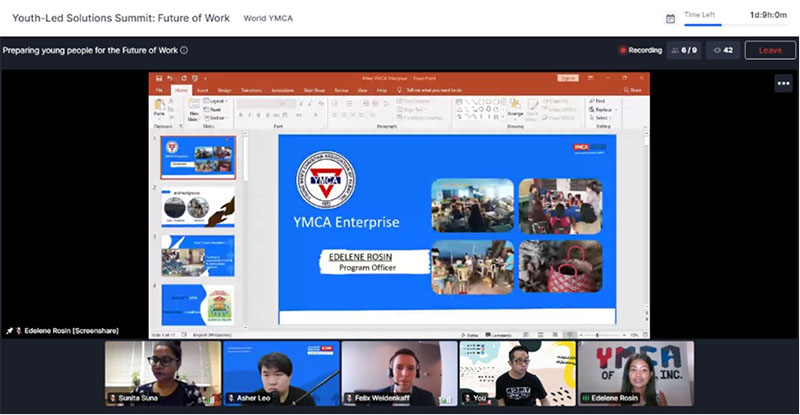800x415 pixels.
Task: Click the World YMCA organizer label
Action: coord(268,18)
